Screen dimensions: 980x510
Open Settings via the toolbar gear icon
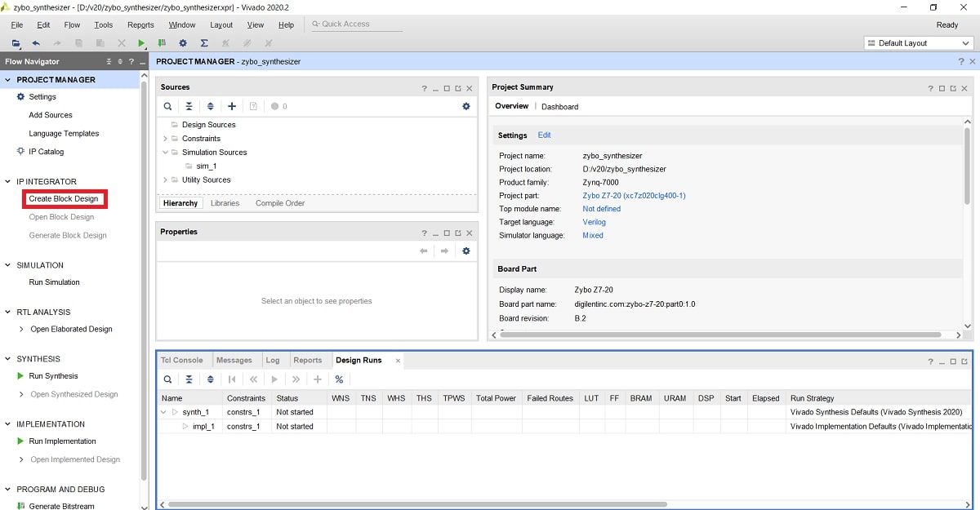183,43
